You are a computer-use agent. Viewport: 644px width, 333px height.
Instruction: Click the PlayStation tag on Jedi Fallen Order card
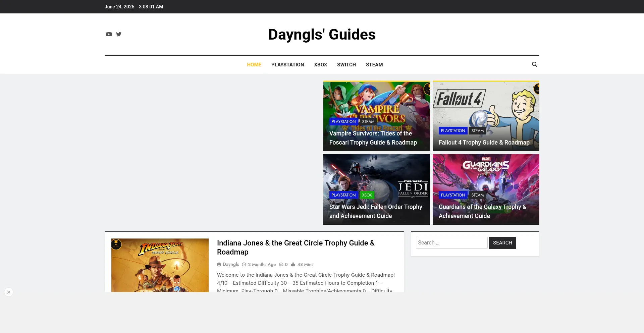coord(343,195)
